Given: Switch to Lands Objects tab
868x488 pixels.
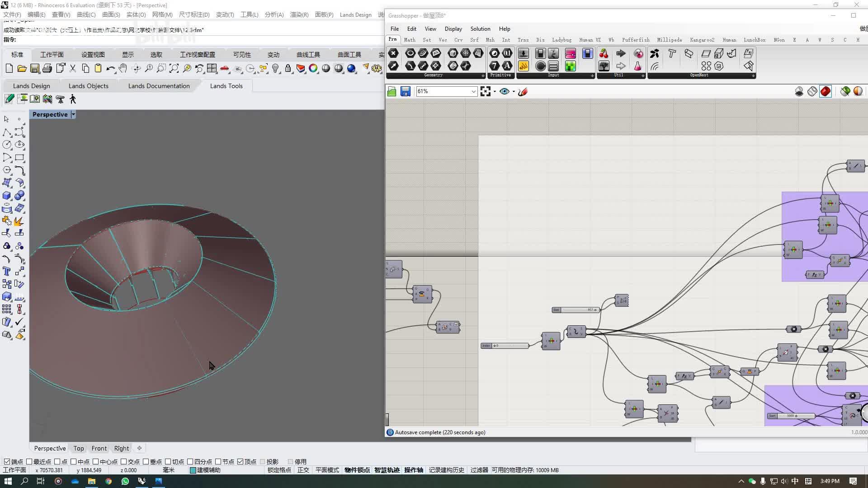Looking at the screenshot, I should (88, 86).
